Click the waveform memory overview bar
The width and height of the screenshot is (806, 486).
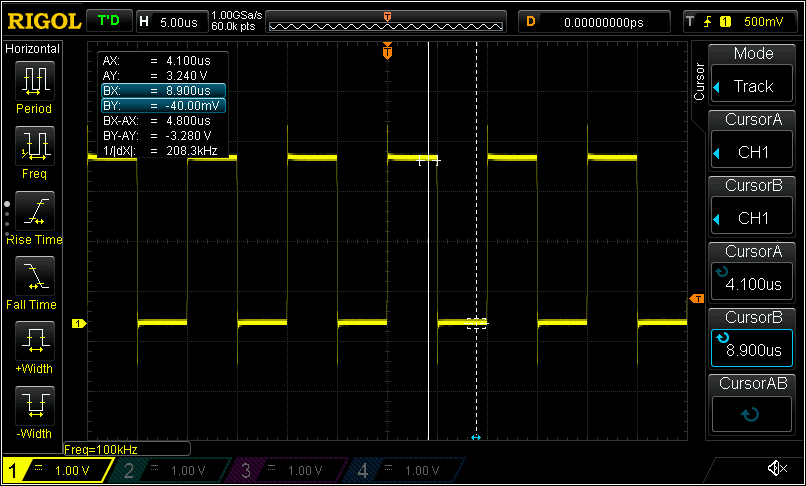coord(386,23)
